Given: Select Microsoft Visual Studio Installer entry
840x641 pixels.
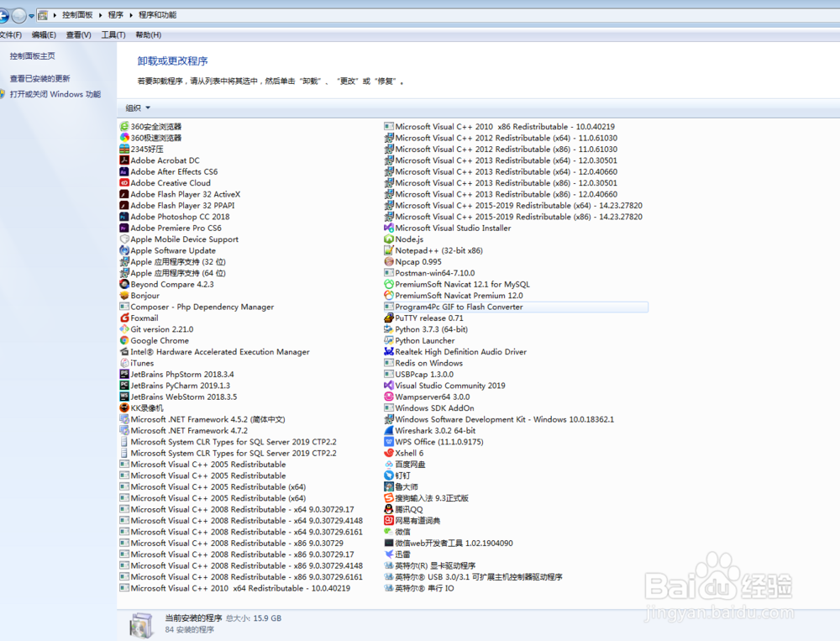Looking at the screenshot, I should pyautogui.click(x=448, y=228).
